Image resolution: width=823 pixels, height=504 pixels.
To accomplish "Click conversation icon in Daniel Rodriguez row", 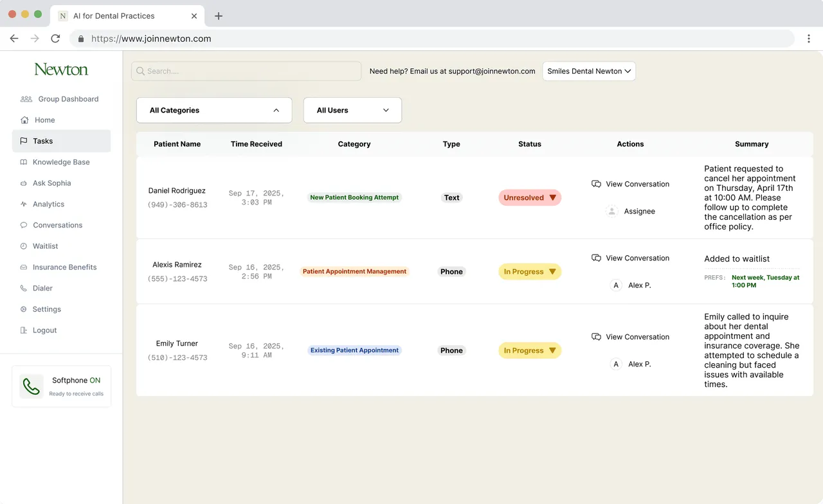I will [x=596, y=184].
